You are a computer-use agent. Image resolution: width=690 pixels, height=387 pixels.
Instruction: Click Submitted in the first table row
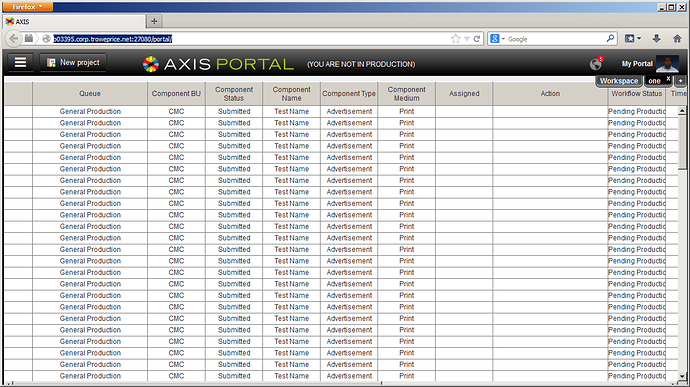[x=234, y=111]
